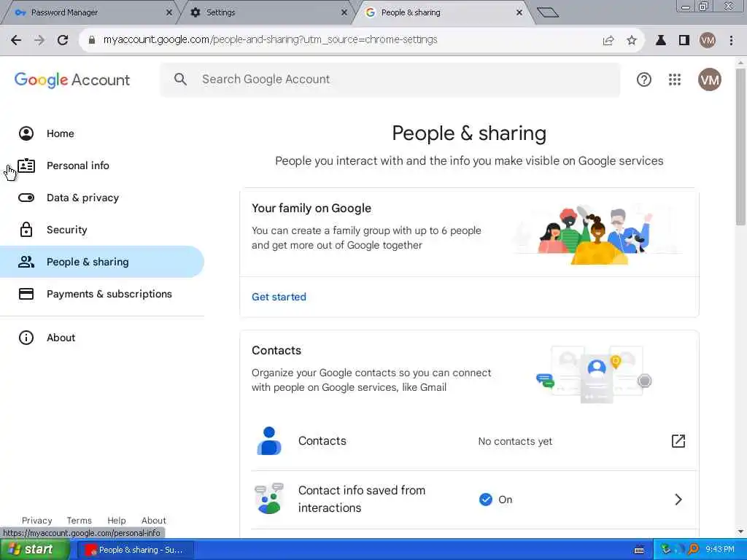Image resolution: width=747 pixels, height=560 pixels.
Task: Open the Chrome profile VM avatar in toolbar
Action: (x=708, y=41)
